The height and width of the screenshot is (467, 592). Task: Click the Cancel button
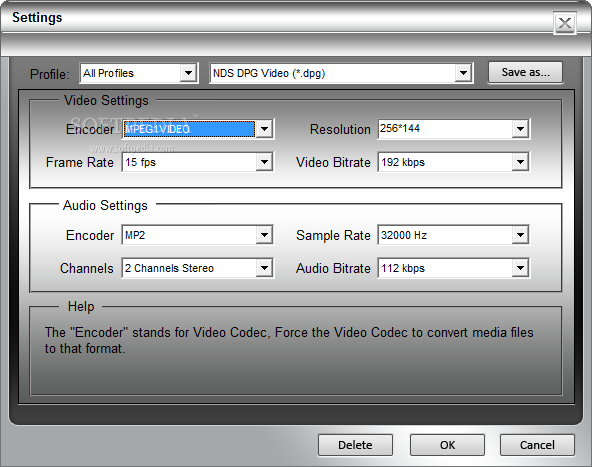[537, 445]
